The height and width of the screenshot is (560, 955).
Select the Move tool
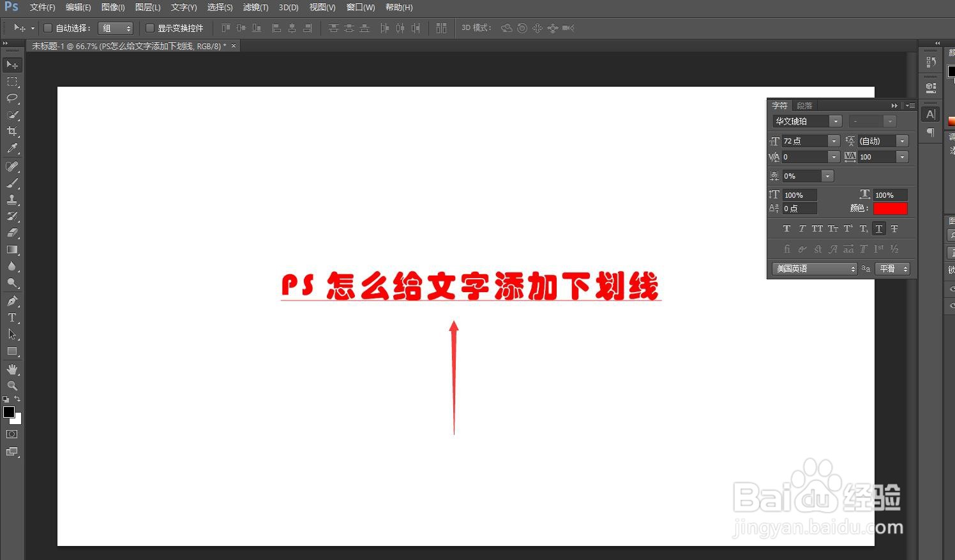point(11,64)
